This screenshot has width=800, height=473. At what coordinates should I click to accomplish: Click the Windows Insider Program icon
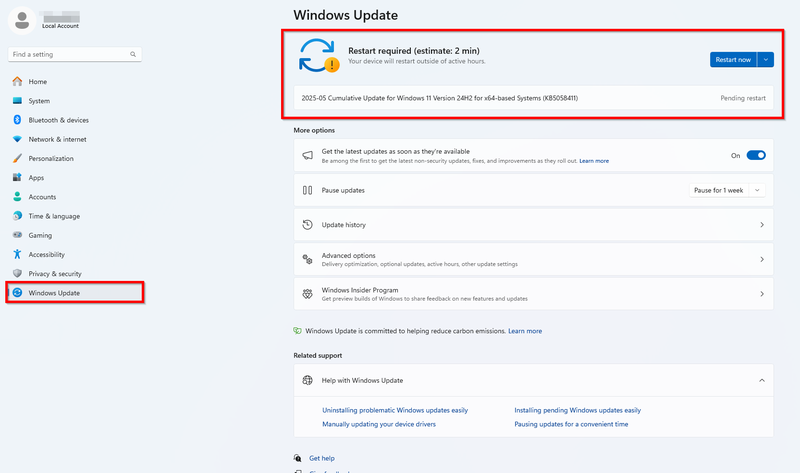307,294
